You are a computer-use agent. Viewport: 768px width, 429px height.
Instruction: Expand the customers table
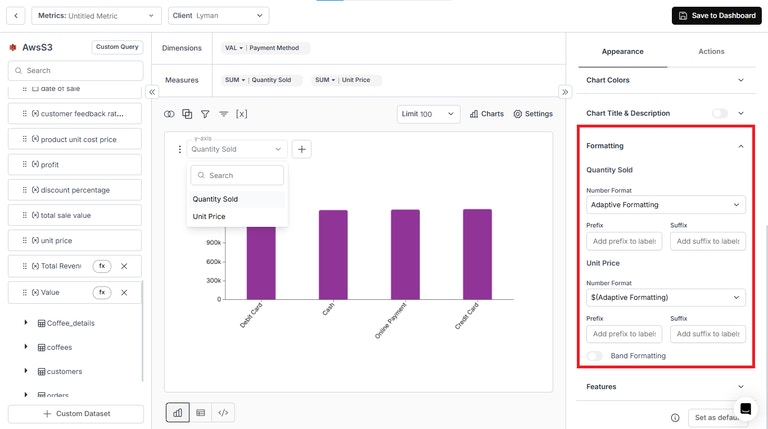coord(26,371)
